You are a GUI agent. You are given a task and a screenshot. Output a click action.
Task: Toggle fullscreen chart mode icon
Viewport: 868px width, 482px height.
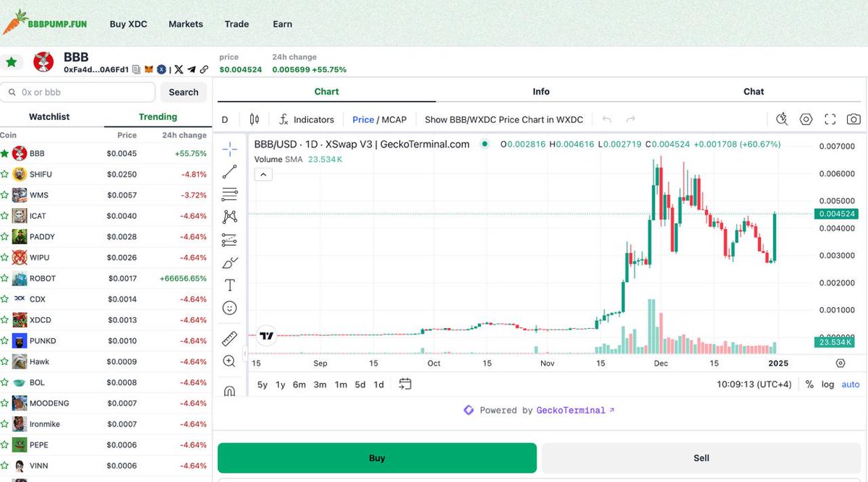pos(830,119)
